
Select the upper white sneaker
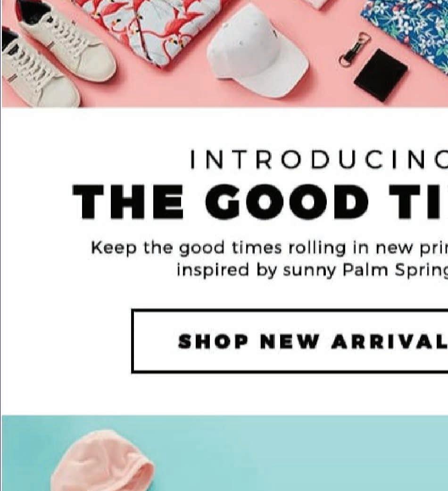[x=66, y=38]
